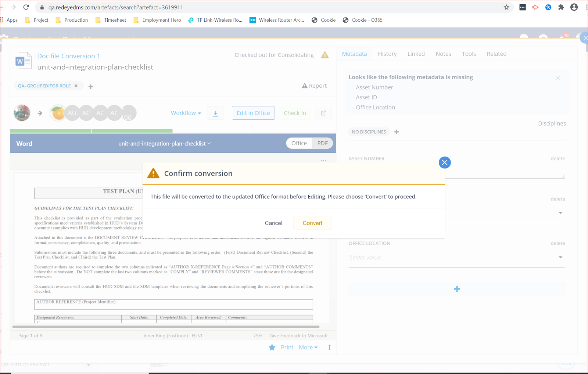Click the download arrow icon
This screenshot has height=374, width=588.
tap(215, 113)
